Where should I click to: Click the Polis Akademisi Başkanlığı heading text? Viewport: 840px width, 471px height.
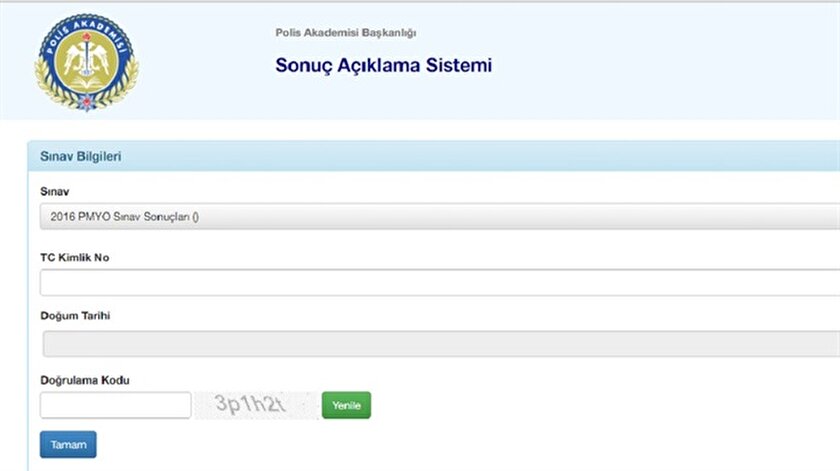point(345,33)
